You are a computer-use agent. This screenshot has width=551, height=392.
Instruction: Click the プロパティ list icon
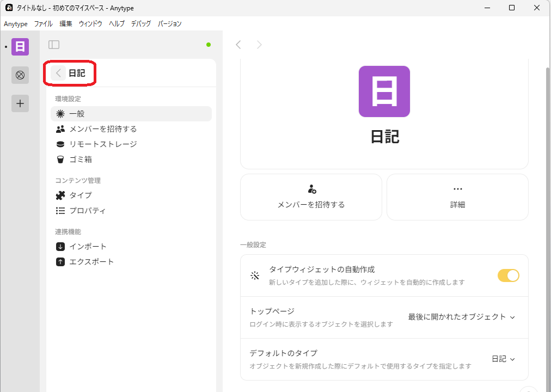click(x=60, y=210)
